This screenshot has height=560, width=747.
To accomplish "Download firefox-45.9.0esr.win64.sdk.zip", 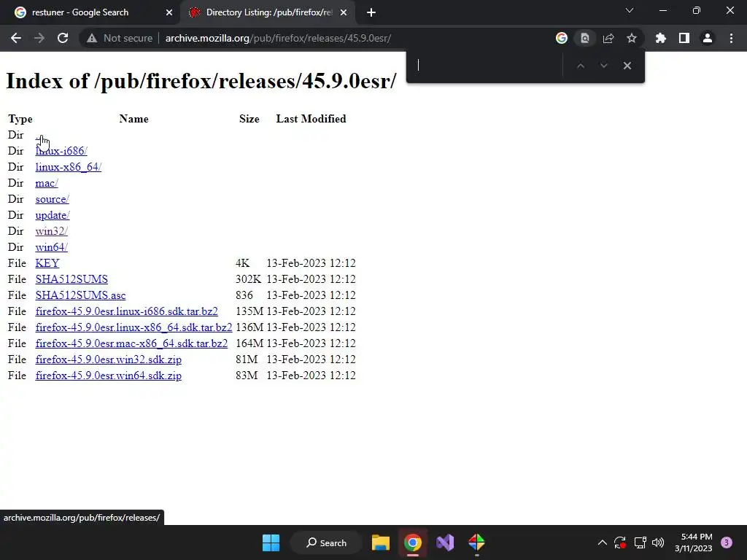I will pyautogui.click(x=109, y=376).
